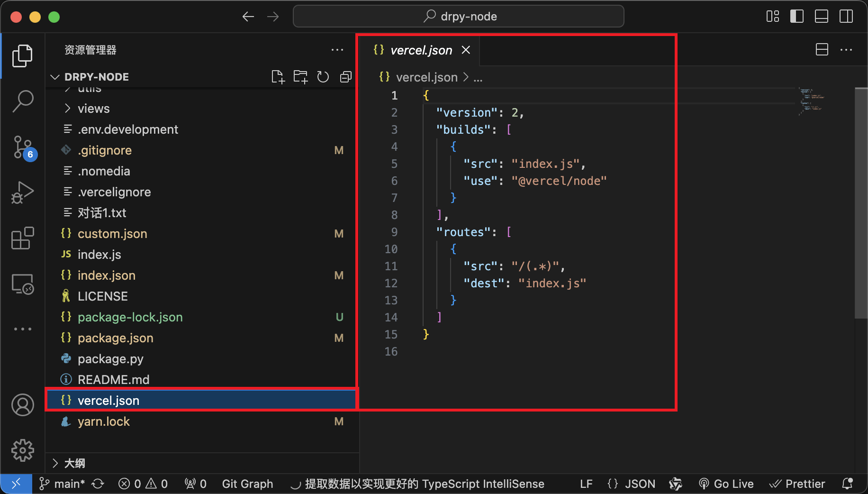This screenshot has height=494, width=868.
Task: Open README.md file
Action: click(202, 380)
